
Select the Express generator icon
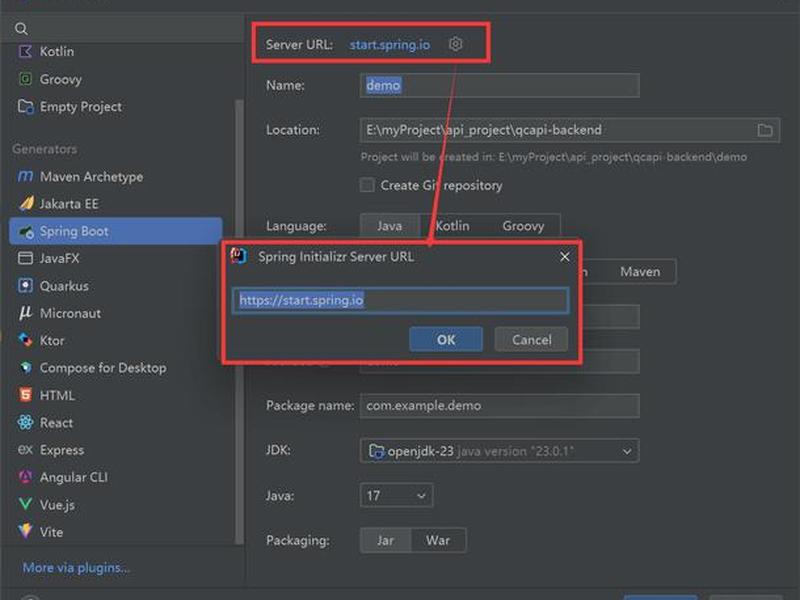(x=25, y=449)
